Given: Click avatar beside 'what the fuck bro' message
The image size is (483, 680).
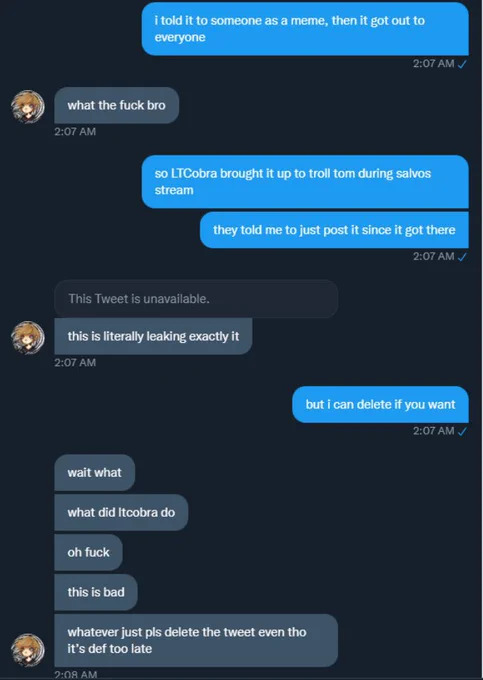Looking at the screenshot, I should (x=28, y=105).
